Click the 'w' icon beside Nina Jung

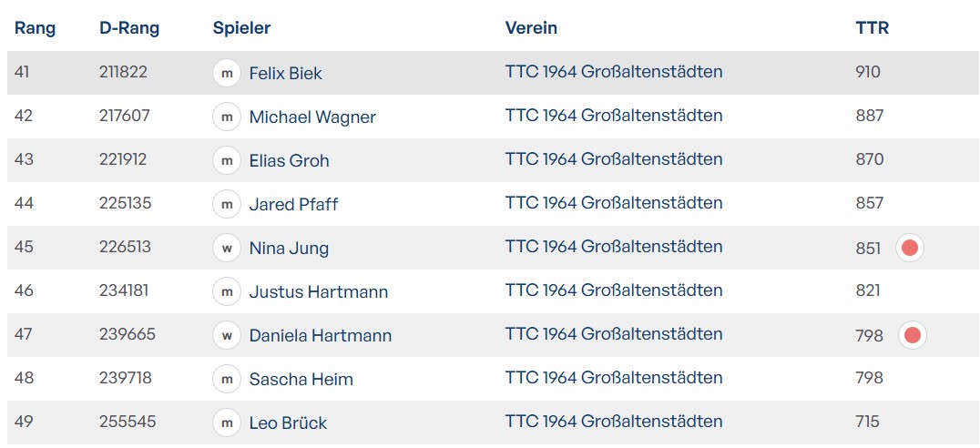(227, 248)
